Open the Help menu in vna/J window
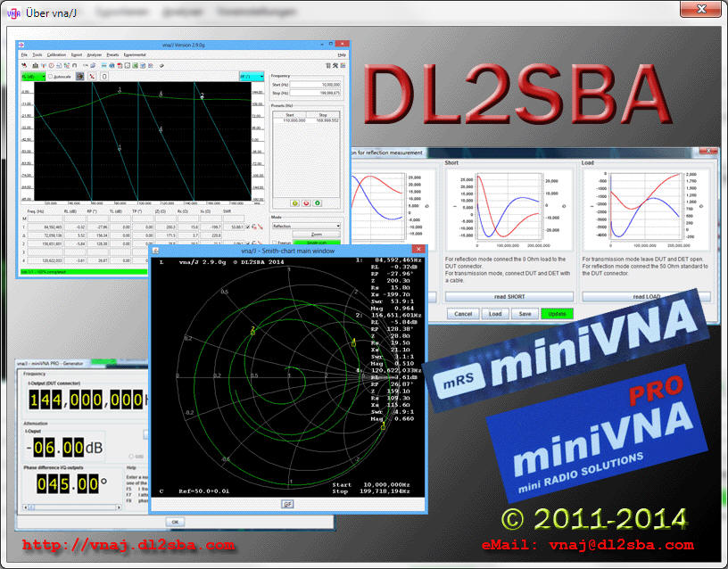This screenshot has height=569, width=728. click(342, 54)
